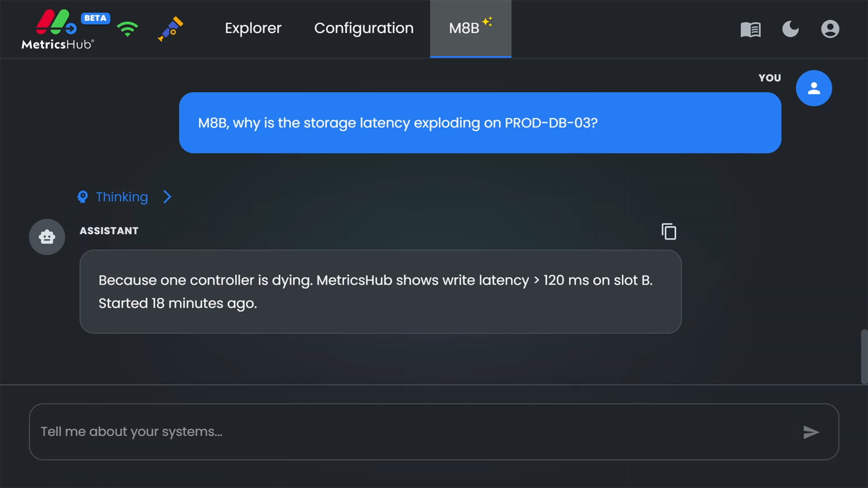Click the Thinking lightbulb icon
This screenshot has width=868, height=488.
tap(82, 197)
